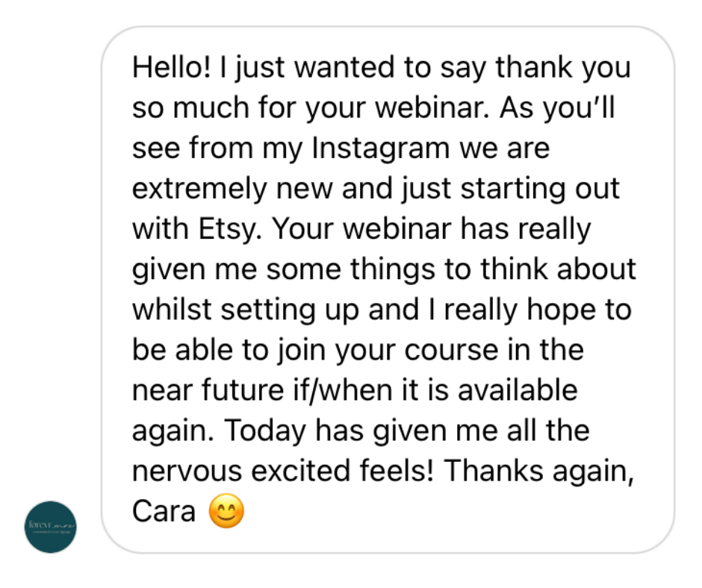Click the word "available" in the message
This screenshot has height=588, width=702.
pyautogui.click(x=518, y=390)
